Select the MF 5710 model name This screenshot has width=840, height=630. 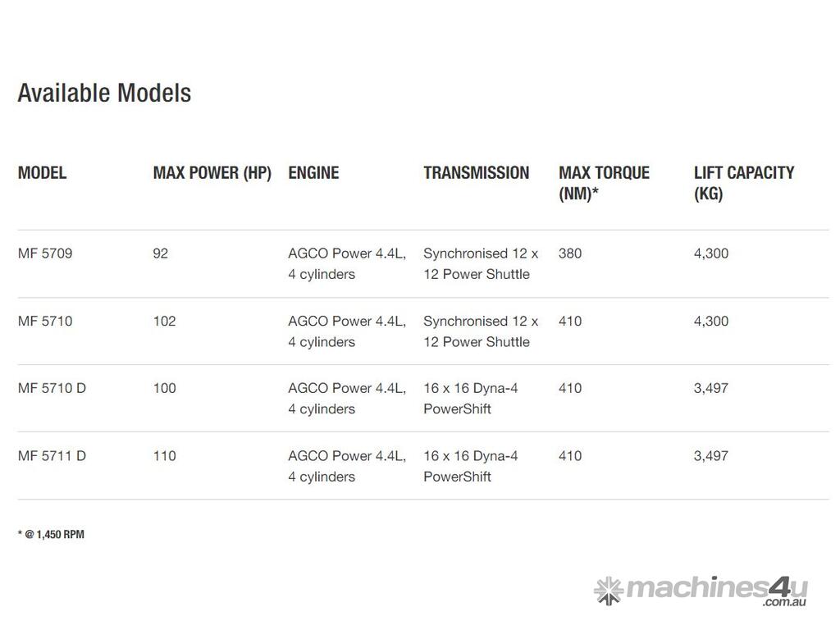(45, 321)
